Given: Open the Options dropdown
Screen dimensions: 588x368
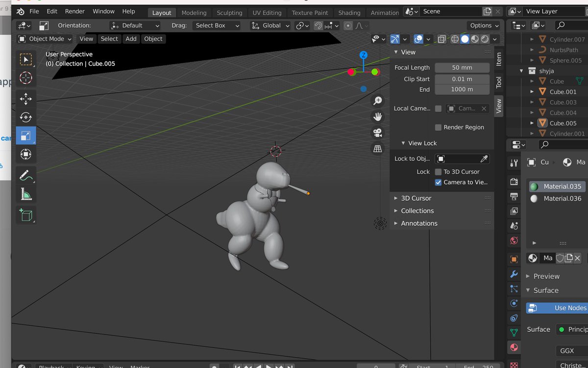Looking at the screenshot, I should [484, 26].
